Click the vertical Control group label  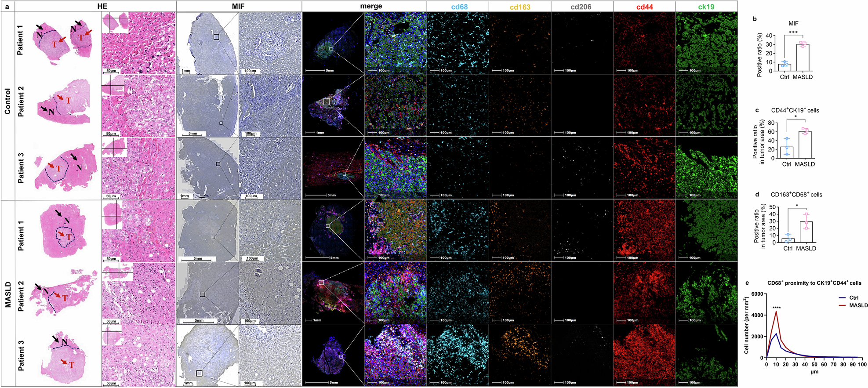(7, 101)
